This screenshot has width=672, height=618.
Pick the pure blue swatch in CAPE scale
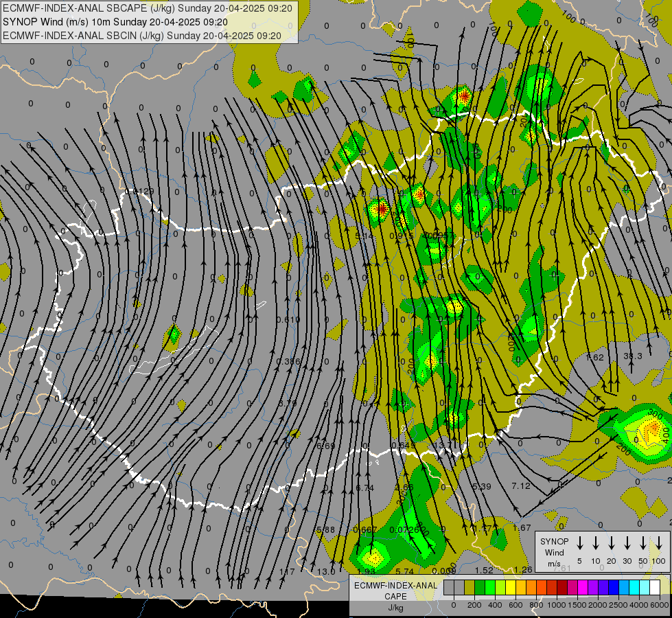(613, 587)
